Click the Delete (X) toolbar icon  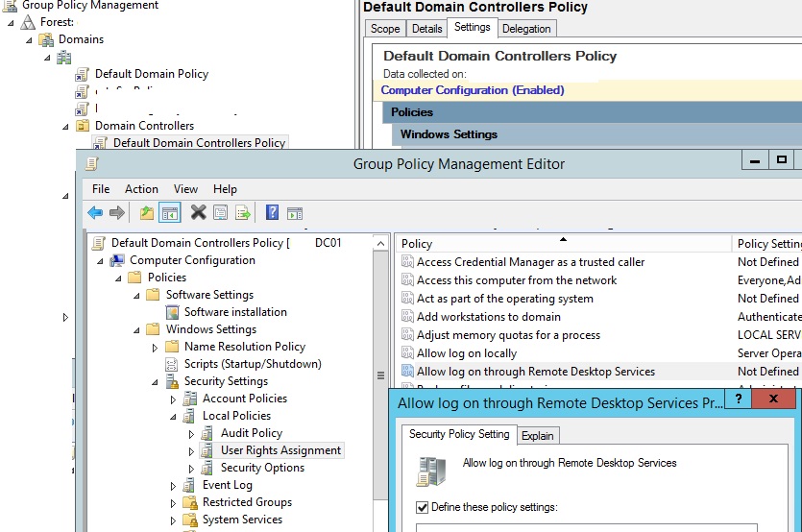pyautogui.click(x=198, y=213)
